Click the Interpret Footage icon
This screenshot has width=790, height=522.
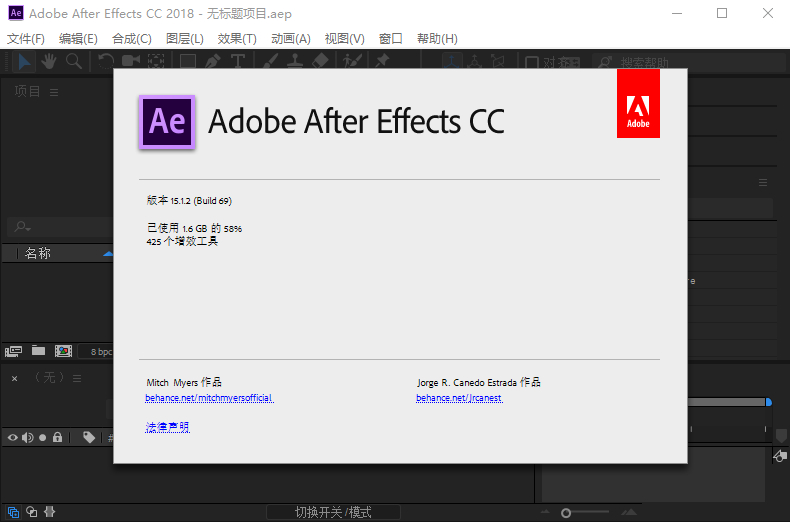tap(14, 351)
